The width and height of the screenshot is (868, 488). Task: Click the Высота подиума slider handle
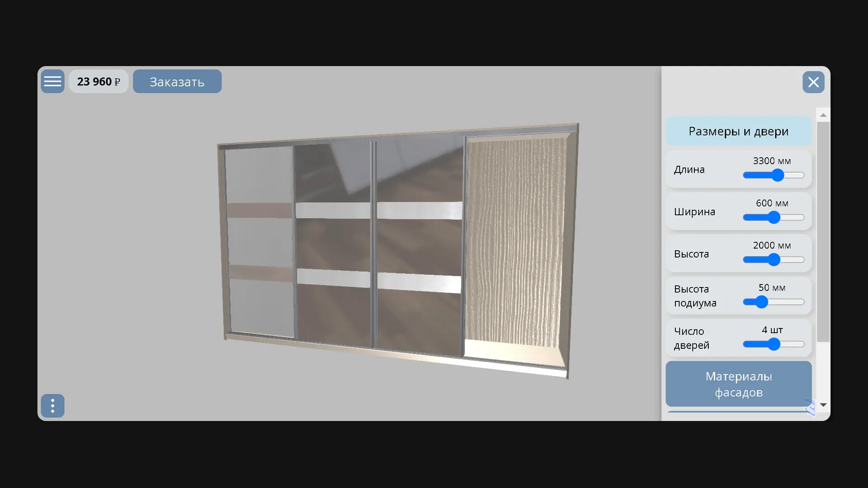[762, 302]
